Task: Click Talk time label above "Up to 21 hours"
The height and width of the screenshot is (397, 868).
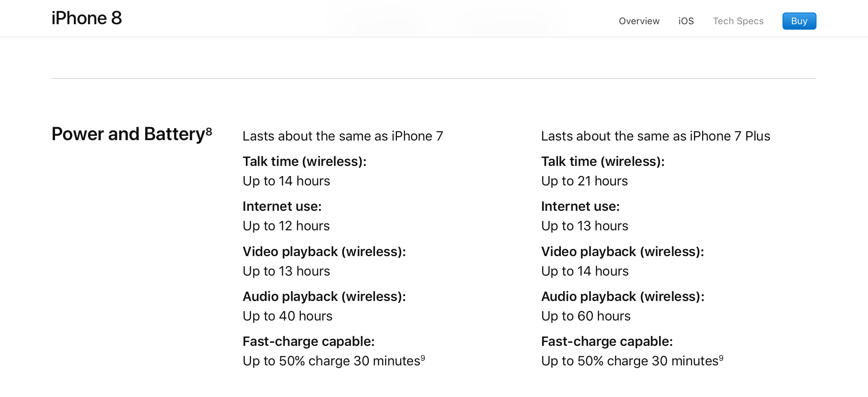Action: 603,162
